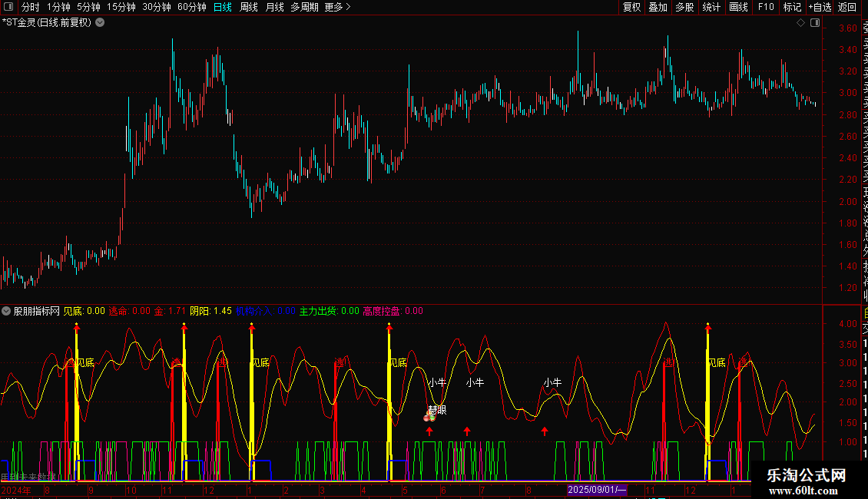Click the 见底: 0.00 indicator value
Screen dimensions: 868x499
(x=84, y=311)
